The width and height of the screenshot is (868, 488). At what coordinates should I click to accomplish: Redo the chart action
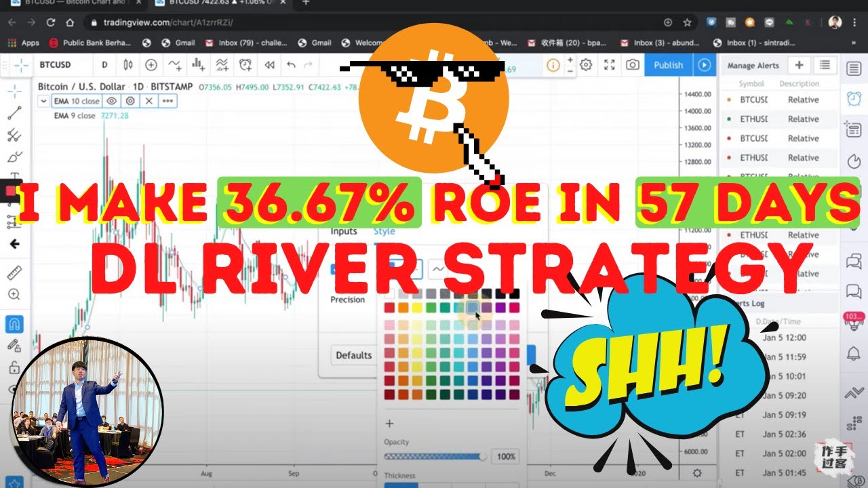309,65
